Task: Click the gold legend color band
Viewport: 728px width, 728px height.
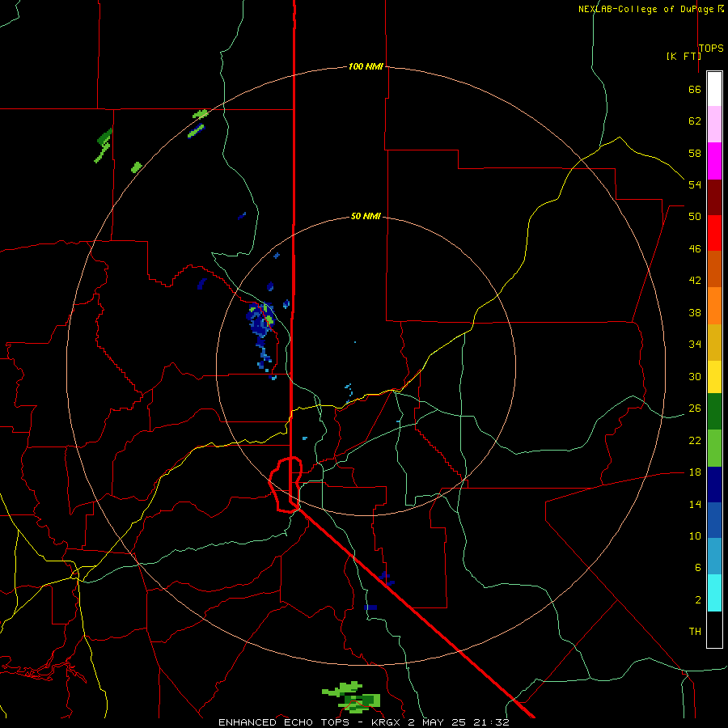Action: (714, 342)
